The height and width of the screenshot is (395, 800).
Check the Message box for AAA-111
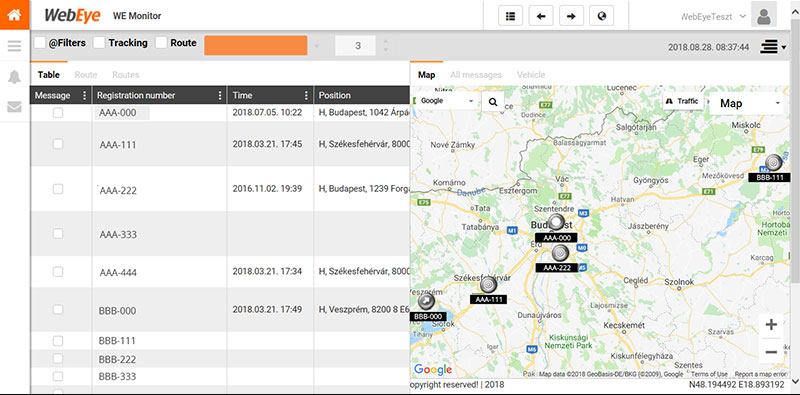click(58, 144)
